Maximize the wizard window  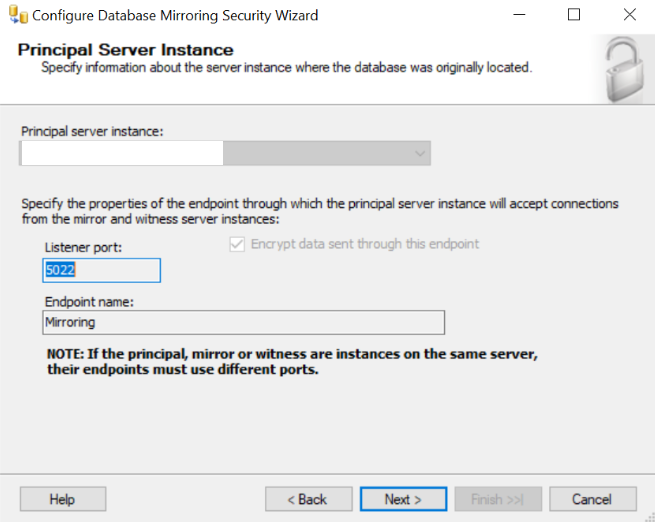pos(573,16)
